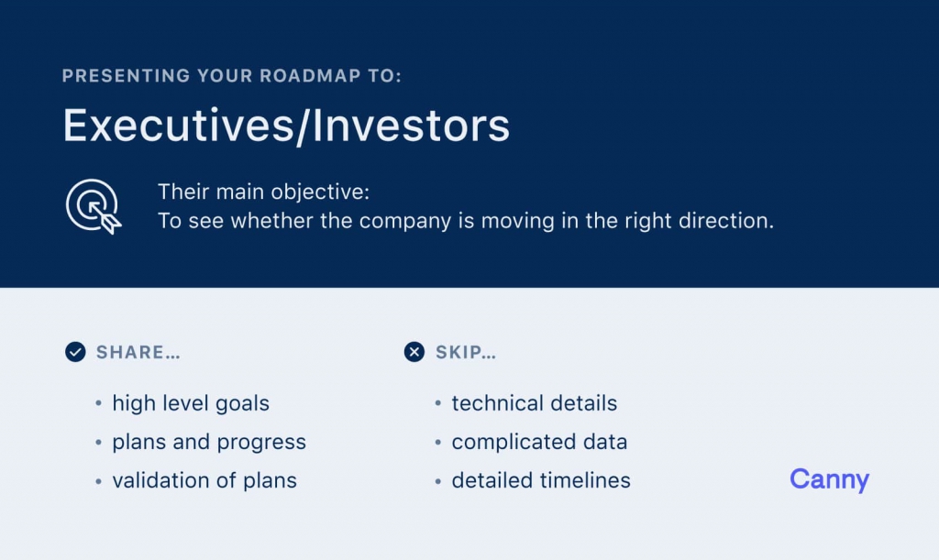939x560 pixels.
Task: Click bullet dot before validation of plans
Action: [x=99, y=481]
